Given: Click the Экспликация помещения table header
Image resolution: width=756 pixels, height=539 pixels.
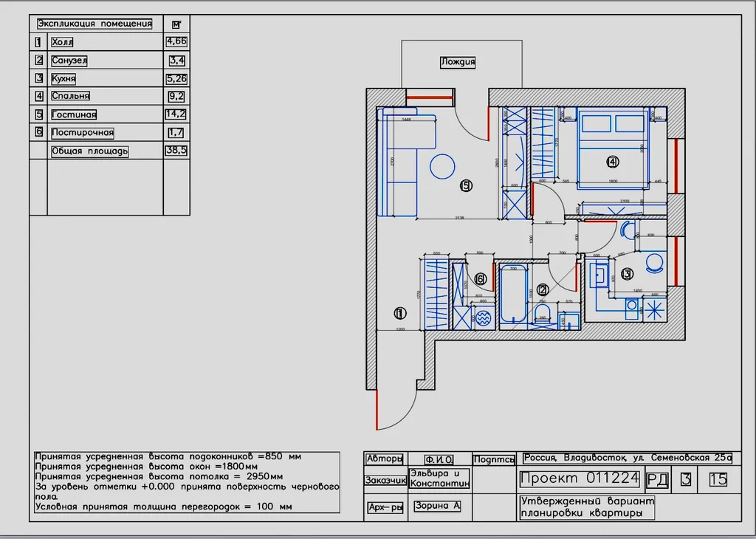Looking at the screenshot, I should click(x=94, y=24).
